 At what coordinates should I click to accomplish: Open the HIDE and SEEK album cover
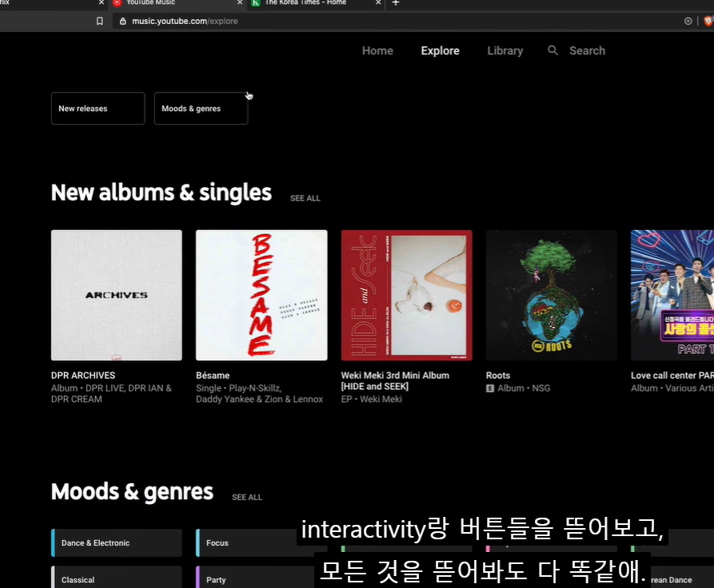tap(407, 296)
